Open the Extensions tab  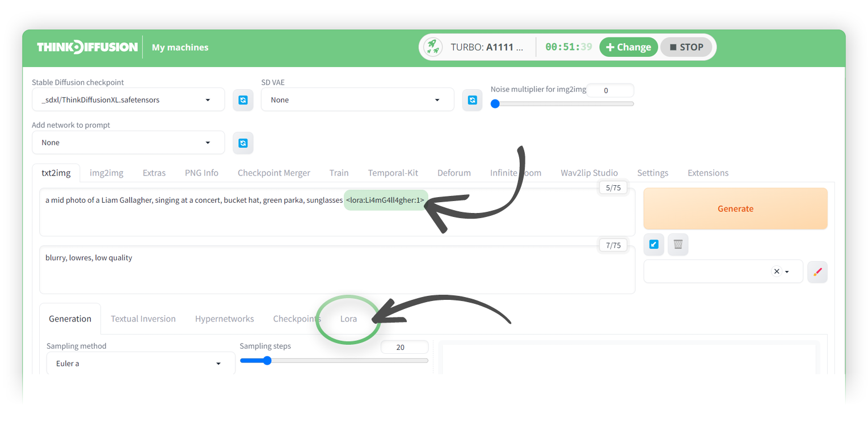click(x=708, y=173)
